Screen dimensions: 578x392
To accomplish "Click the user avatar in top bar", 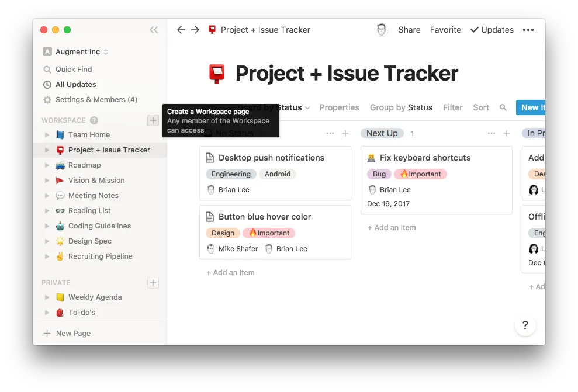I will [381, 30].
